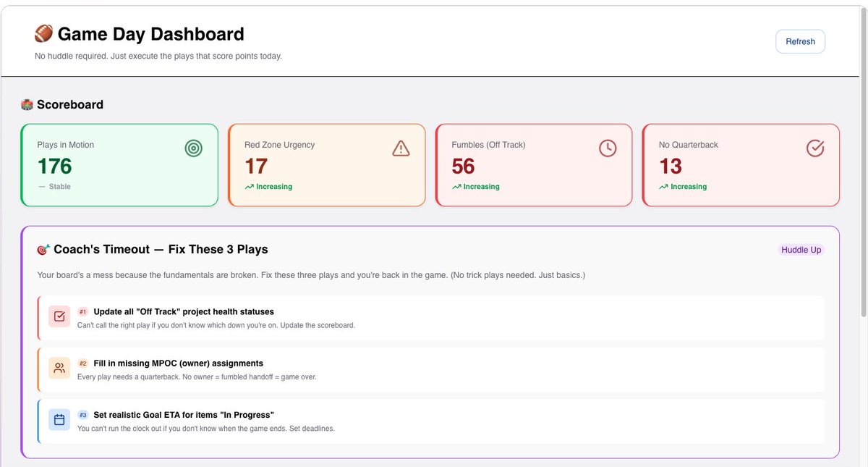Viewport: 868px width, 467px height.
Task: Open the Plays in Motion card
Action: pyautogui.click(x=119, y=165)
